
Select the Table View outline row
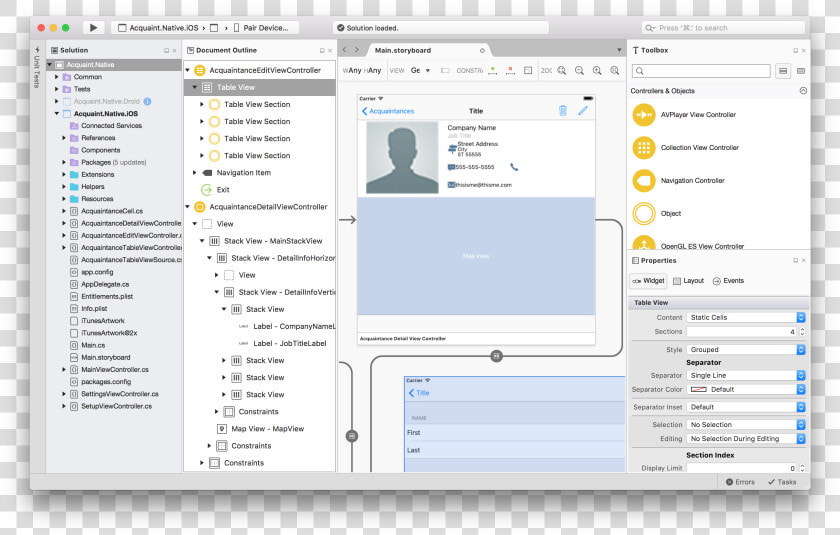[x=260, y=87]
